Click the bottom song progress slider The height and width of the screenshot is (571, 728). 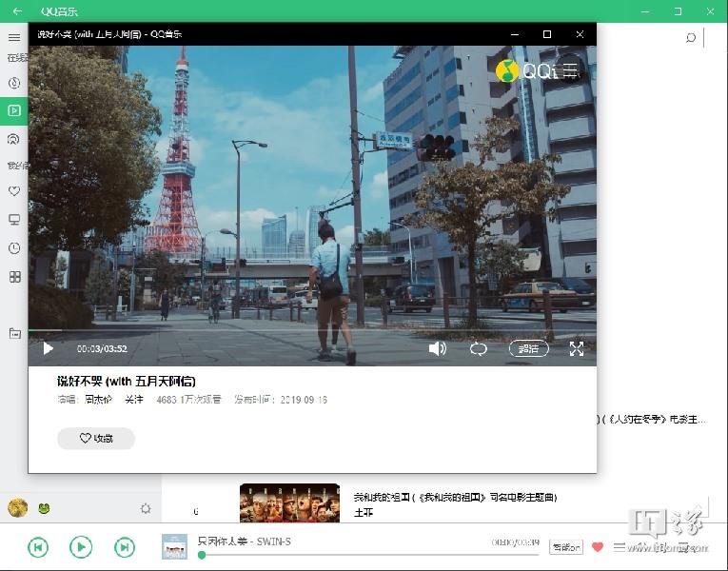click(369, 554)
